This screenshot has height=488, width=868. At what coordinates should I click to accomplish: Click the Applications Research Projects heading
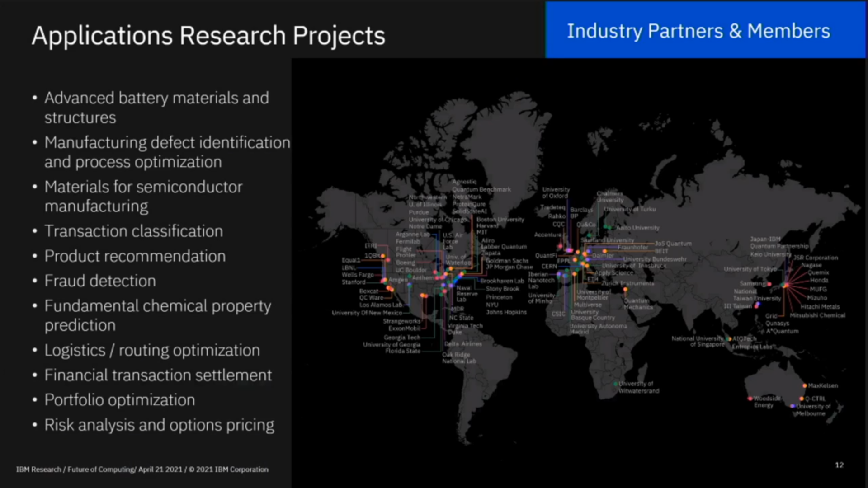coord(208,36)
